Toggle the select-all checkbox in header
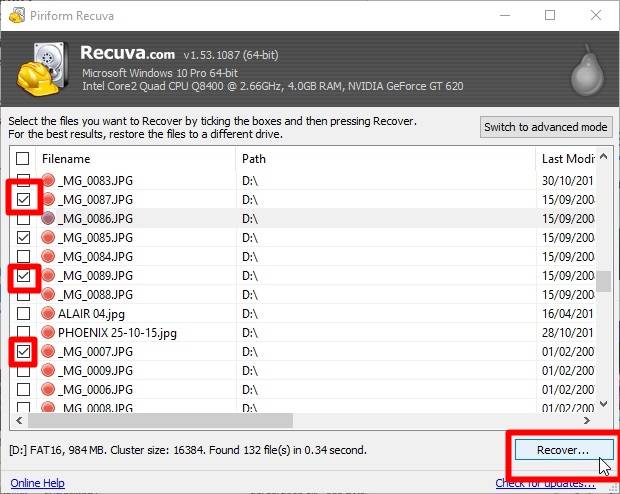This screenshot has height=494, width=620. point(23,159)
